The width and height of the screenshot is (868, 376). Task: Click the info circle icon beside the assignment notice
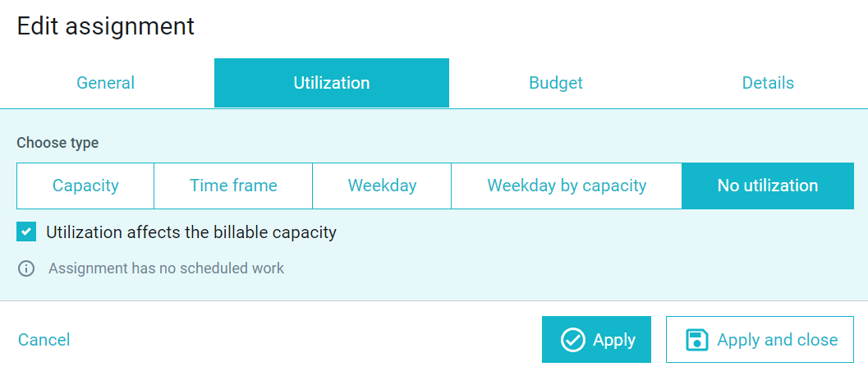click(26, 268)
